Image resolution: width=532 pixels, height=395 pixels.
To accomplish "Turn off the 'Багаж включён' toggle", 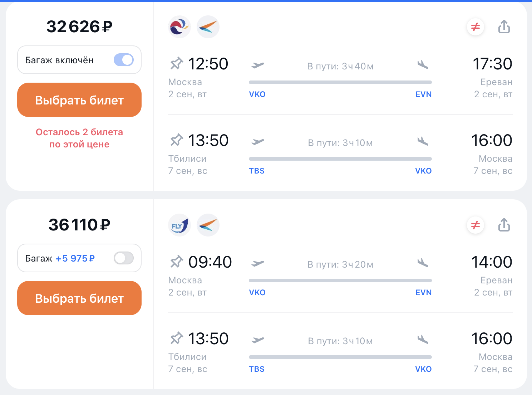I will [x=124, y=60].
